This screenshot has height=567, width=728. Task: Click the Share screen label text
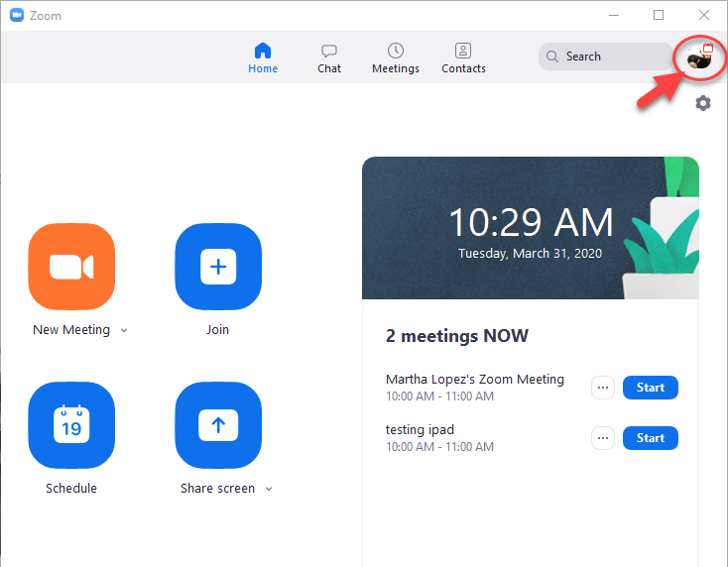[x=218, y=488]
